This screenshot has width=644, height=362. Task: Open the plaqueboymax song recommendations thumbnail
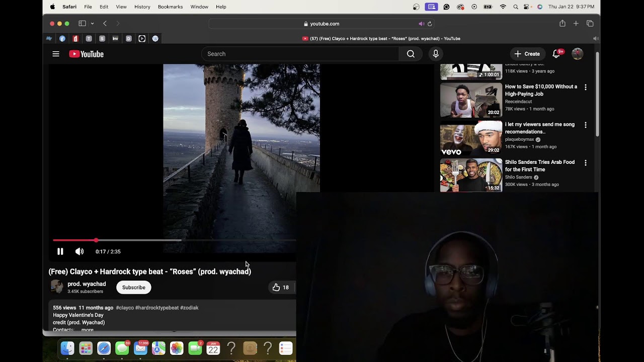point(471,138)
